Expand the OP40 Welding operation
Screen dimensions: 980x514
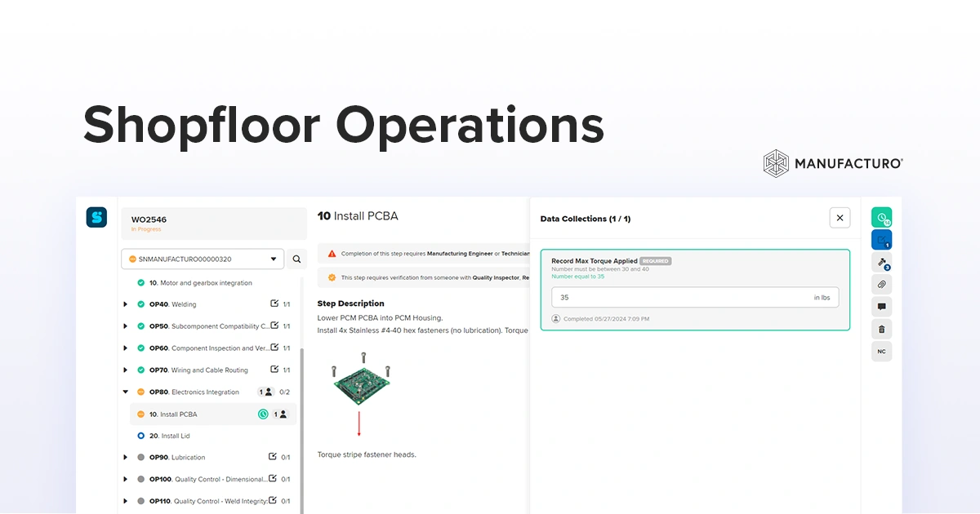(x=125, y=304)
